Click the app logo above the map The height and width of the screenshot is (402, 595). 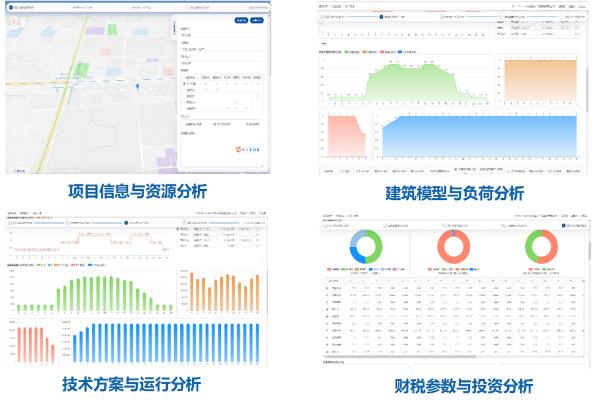tap(11, 8)
